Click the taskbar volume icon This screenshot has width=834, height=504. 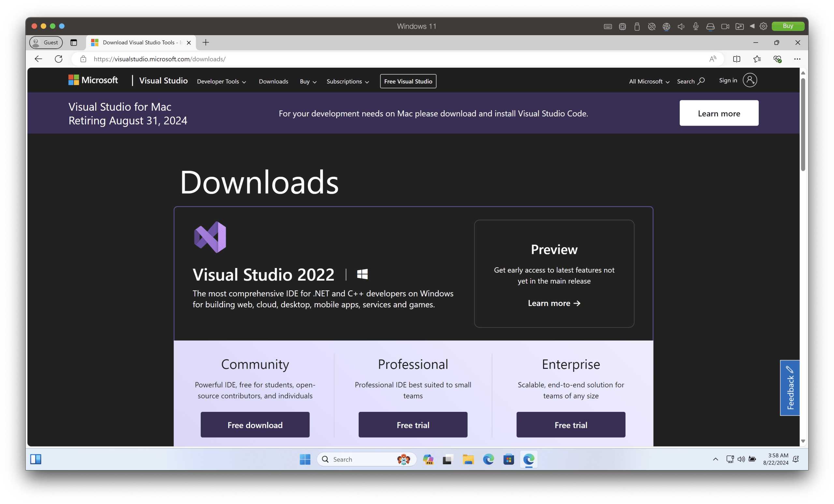pyautogui.click(x=741, y=459)
